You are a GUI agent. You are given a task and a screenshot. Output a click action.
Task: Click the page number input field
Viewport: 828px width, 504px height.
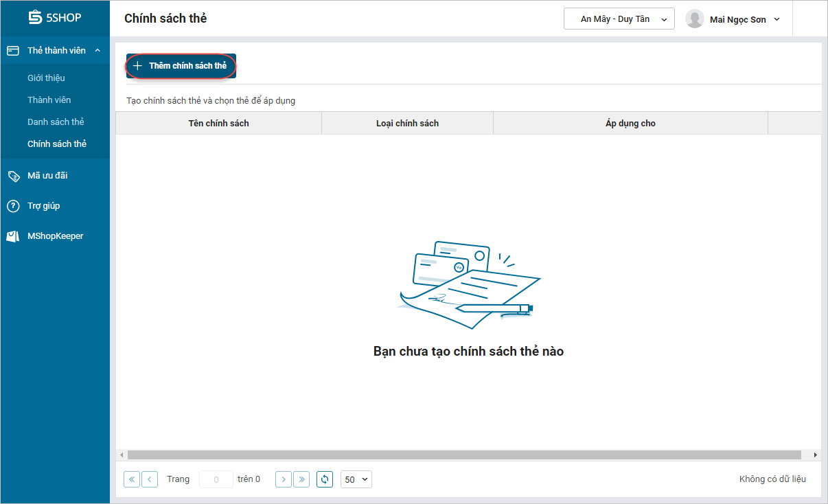click(216, 479)
